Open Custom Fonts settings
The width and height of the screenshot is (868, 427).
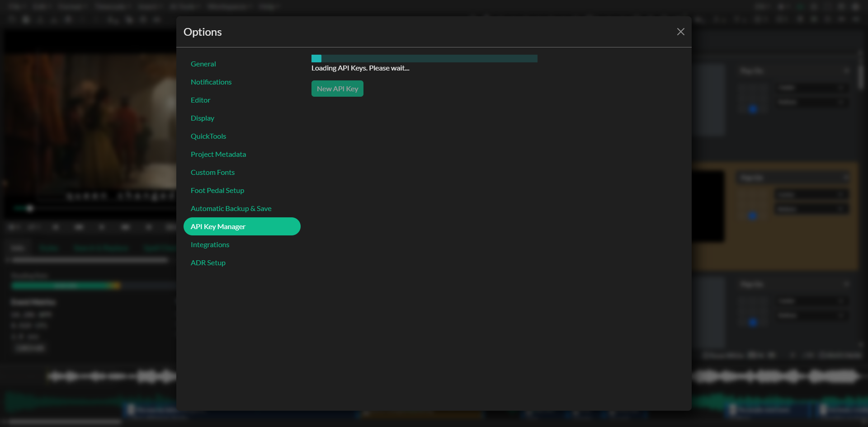coord(242,172)
